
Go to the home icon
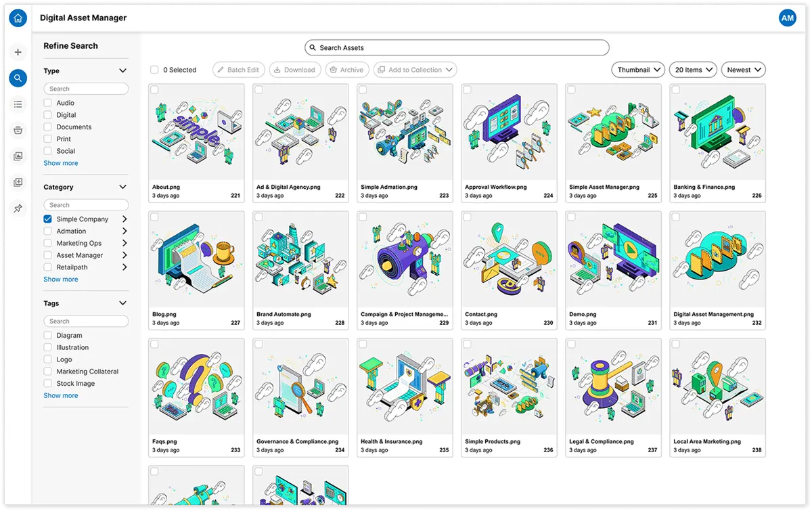point(18,18)
